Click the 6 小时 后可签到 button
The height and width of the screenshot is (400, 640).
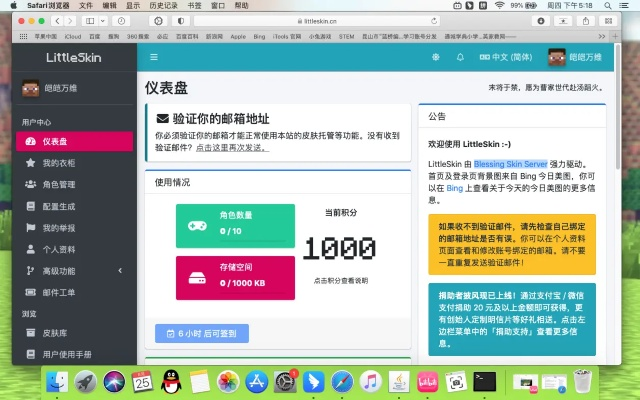pyautogui.click(x=202, y=333)
